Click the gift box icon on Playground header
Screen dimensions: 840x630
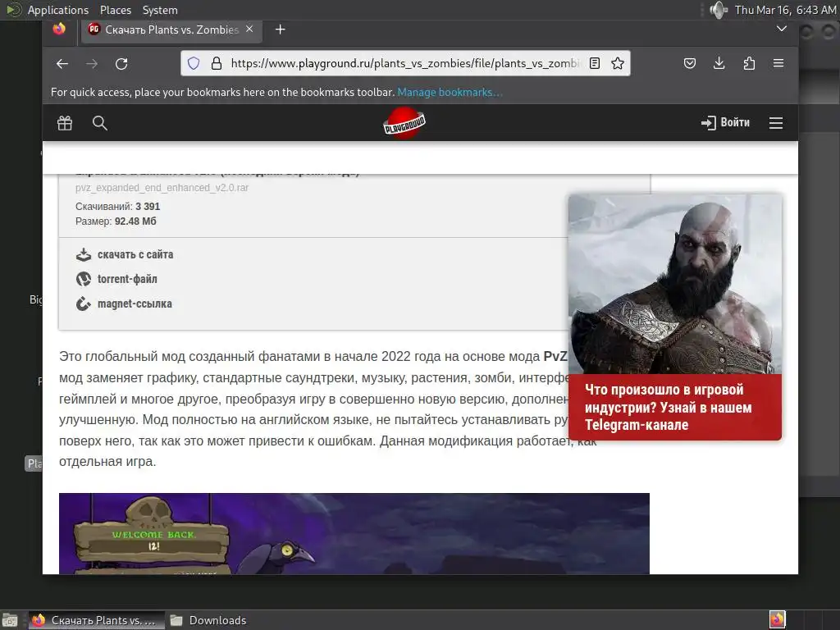(65, 123)
